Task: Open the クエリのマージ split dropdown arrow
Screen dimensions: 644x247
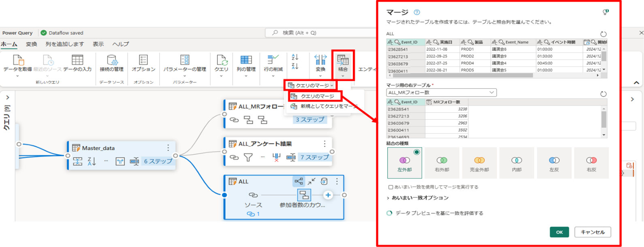Action: [x=332, y=86]
